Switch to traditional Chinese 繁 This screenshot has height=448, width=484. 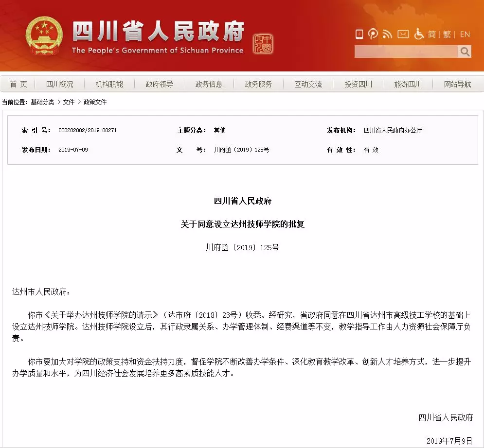(x=447, y=34)
